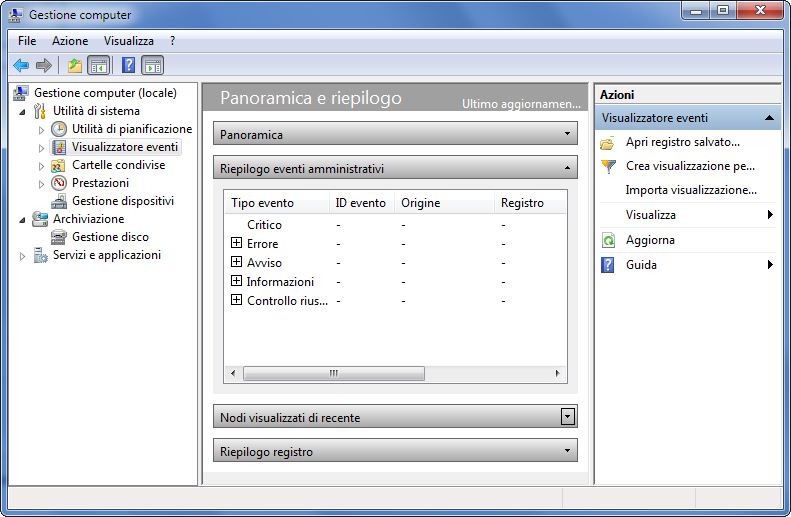
Task: Expand the Utilità di pianificazione node
Action: [41, 130]
